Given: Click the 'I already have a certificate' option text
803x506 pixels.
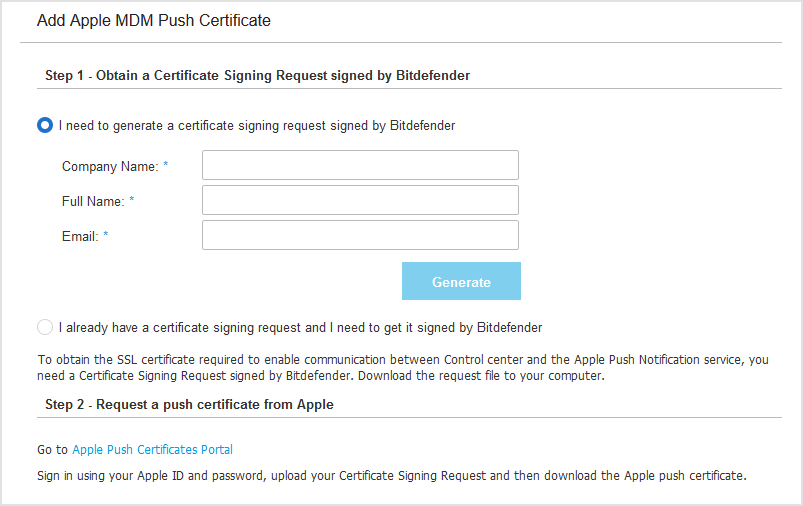Looking at the screenshot, I should (x=300, y=327).
